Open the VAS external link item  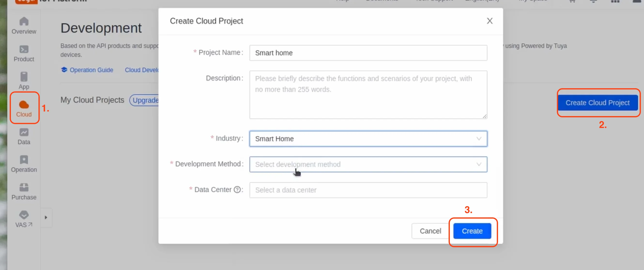(x=24, y=219)
